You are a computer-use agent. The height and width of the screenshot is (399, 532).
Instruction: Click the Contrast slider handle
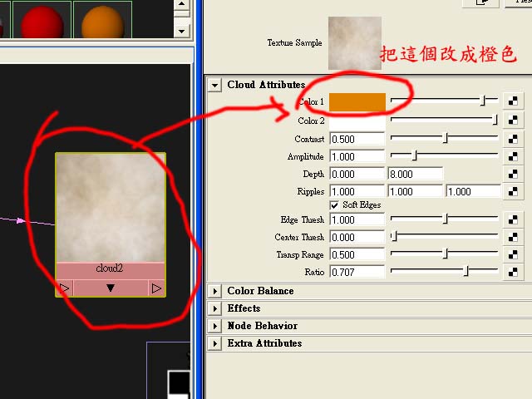click(446, 138)
